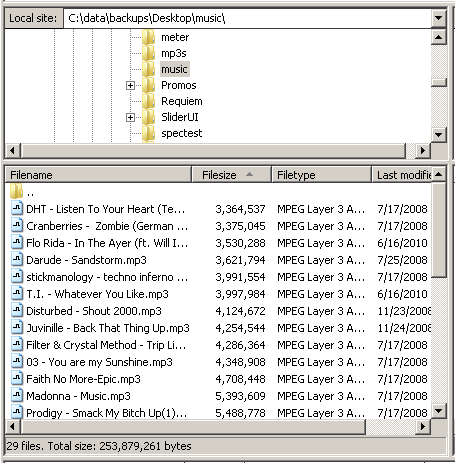Expand the SliderUI folder node
This screenshot has width=455, height=463.
pyautogui.click(x=130, y=118)
